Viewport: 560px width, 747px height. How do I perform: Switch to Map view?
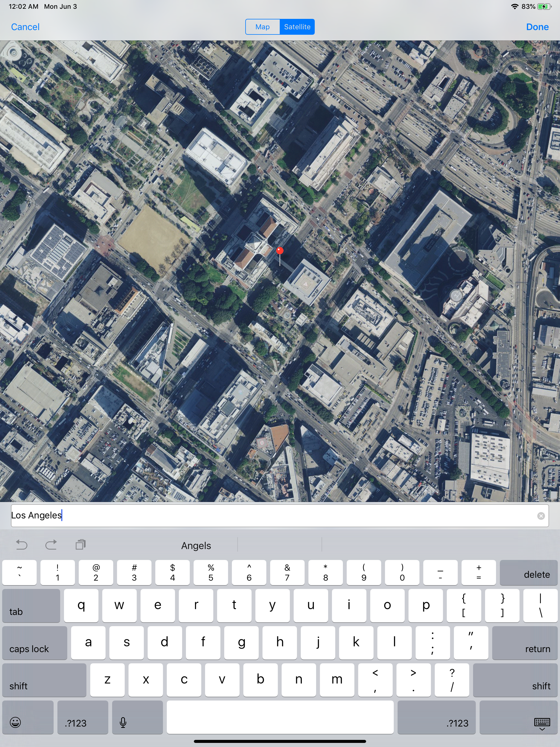pos(262,27)
